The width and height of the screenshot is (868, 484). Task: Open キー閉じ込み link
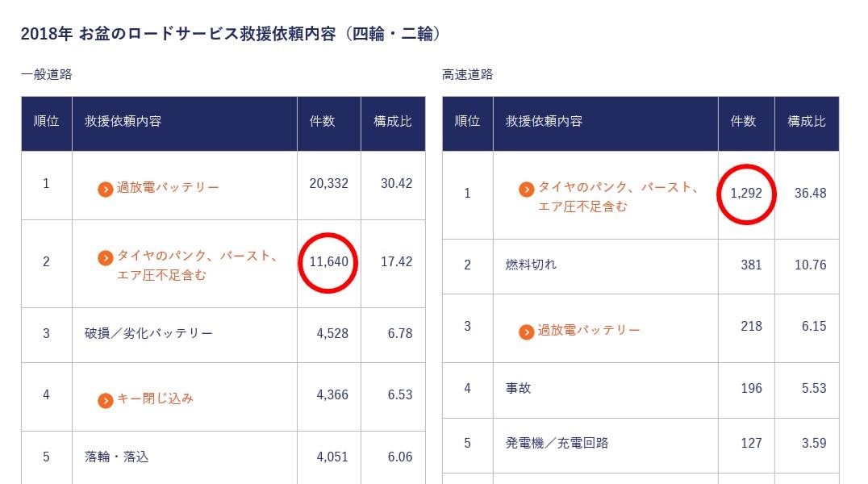point(156,398)
